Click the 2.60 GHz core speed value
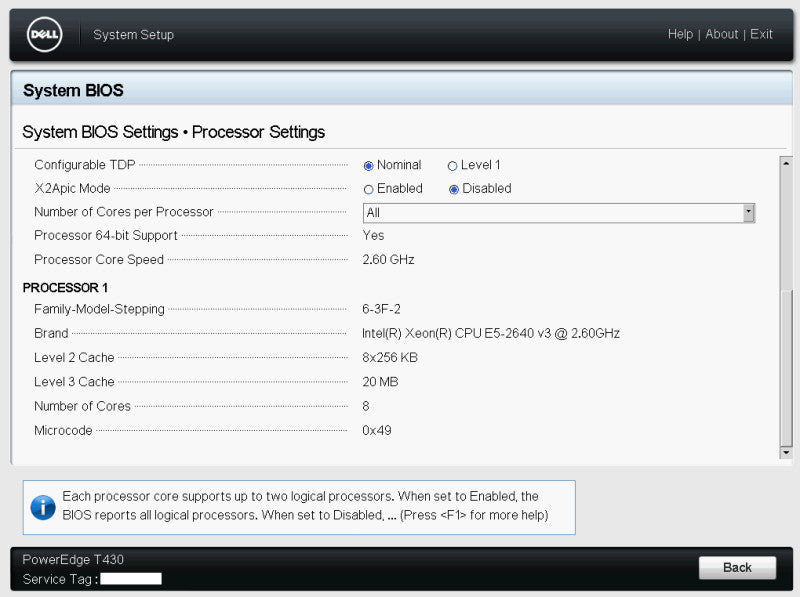Viewport: 800px width, 597px height. 388,259
